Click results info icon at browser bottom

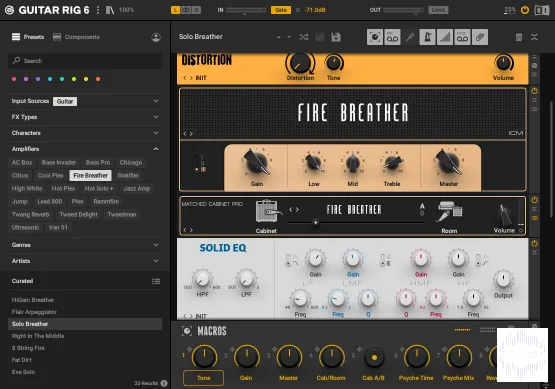point(164,383)
